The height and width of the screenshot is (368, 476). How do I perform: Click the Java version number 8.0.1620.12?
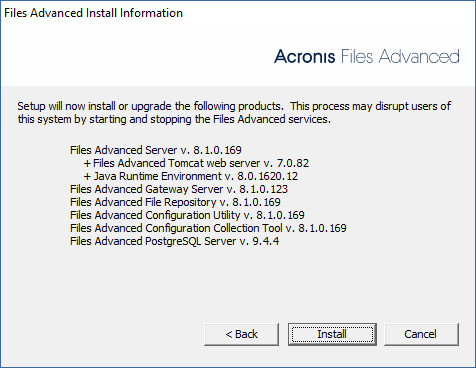(x=267, y=176)
